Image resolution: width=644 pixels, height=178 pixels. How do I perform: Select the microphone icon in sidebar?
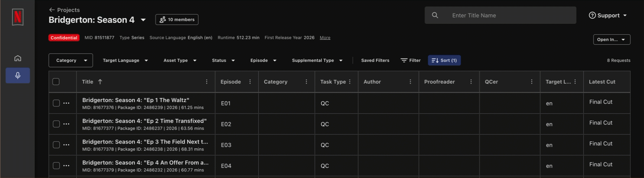(x=18, y=76)
